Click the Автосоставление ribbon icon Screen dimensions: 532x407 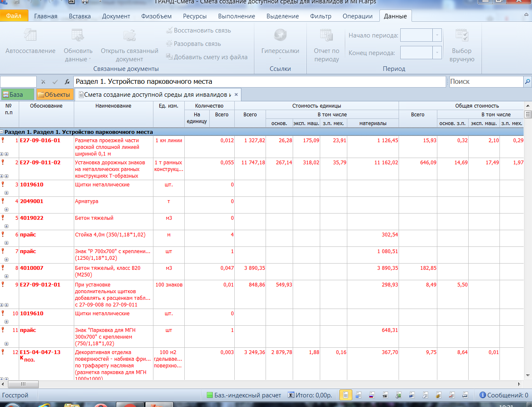(30, 35)
